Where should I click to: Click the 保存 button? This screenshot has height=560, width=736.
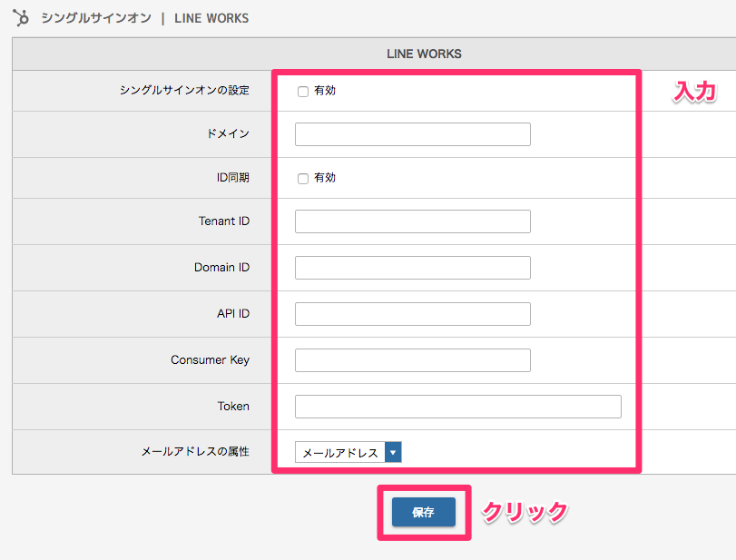(x=424, y=512)
